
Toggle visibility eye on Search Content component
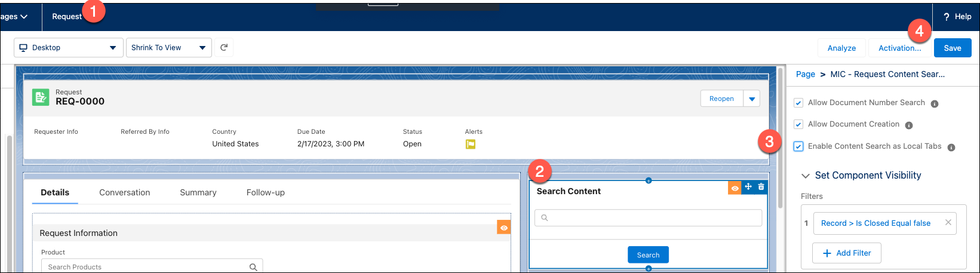click(x=735, y=188)
